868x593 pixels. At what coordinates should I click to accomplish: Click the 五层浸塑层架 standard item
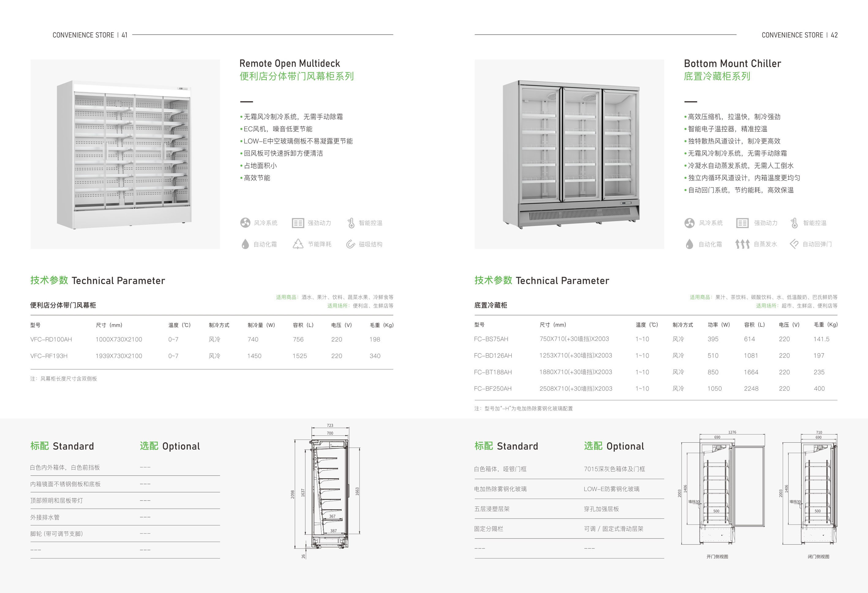click(x=492, y=509)
